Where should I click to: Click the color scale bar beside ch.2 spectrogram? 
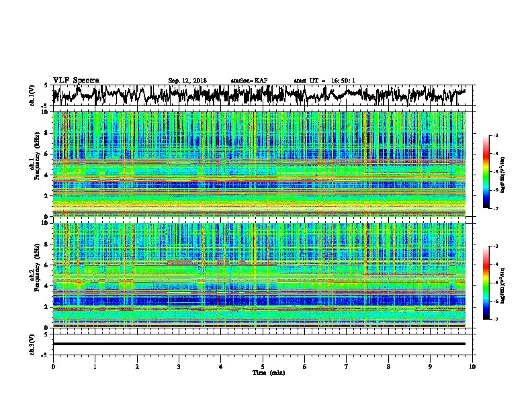[x=486, y=283]
